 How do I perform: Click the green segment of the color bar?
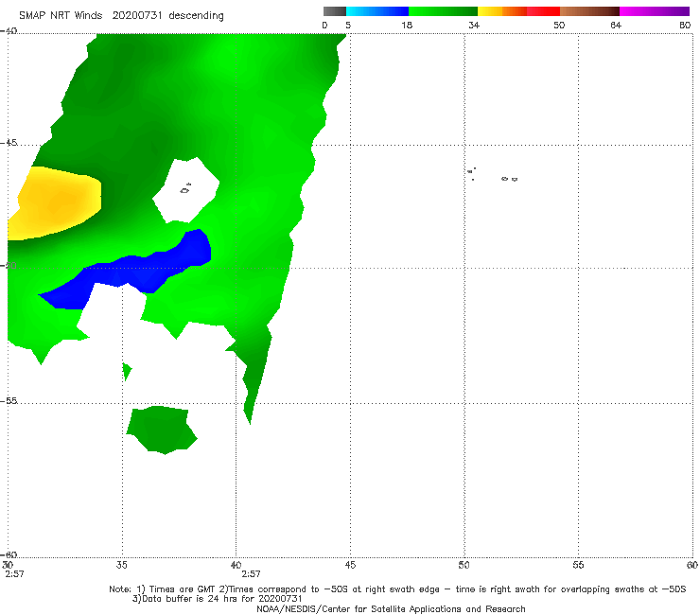coord(443,11)
